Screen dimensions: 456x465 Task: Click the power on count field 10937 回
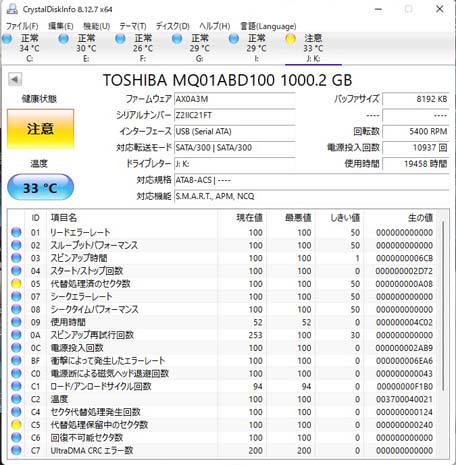416,148
